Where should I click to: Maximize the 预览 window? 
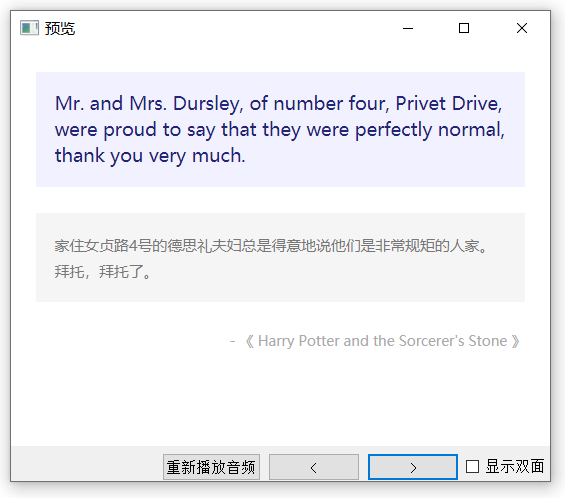point(464,28)
